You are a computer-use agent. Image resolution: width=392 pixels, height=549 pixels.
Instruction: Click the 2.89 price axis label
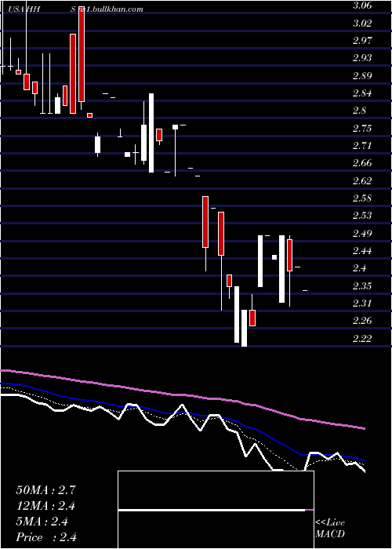362,75
